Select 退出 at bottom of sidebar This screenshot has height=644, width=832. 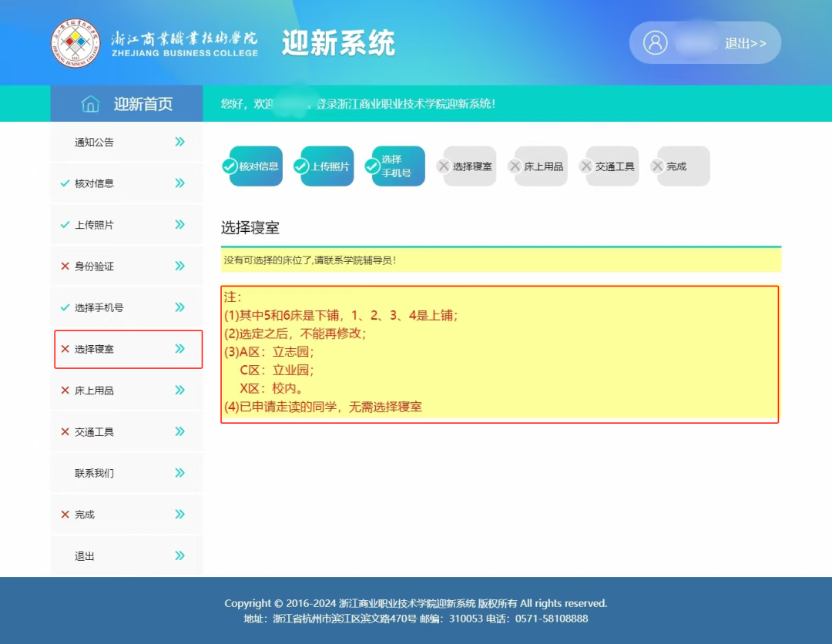[x=85, y=556]
